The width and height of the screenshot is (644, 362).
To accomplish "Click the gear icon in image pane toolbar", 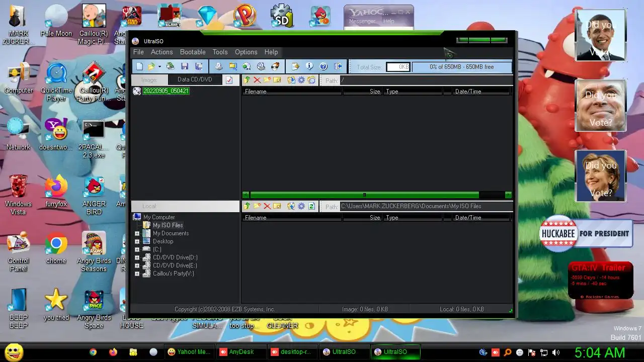I will click(301, 80).
